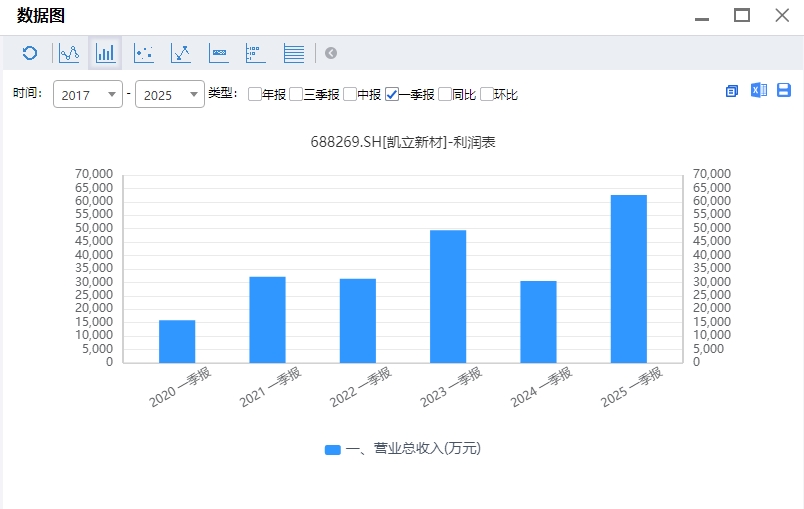Copy chart with the copy icon
804x509 pixels.
732,91
